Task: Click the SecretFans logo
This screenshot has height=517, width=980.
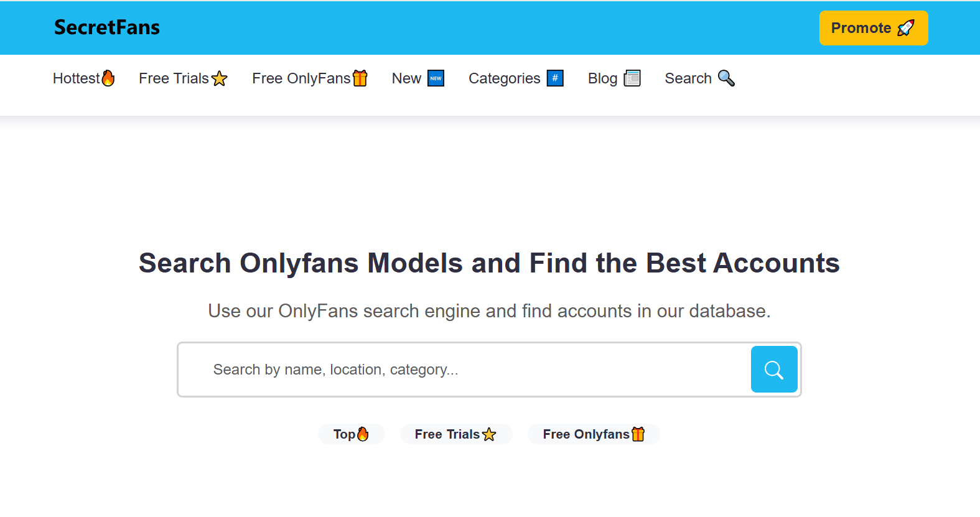Action: tap(107, 27)
